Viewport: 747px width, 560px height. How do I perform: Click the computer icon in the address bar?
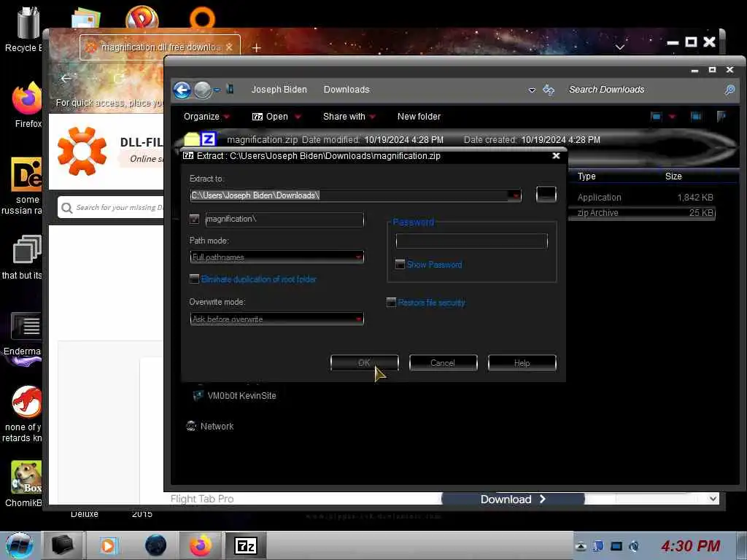(230, 89)
